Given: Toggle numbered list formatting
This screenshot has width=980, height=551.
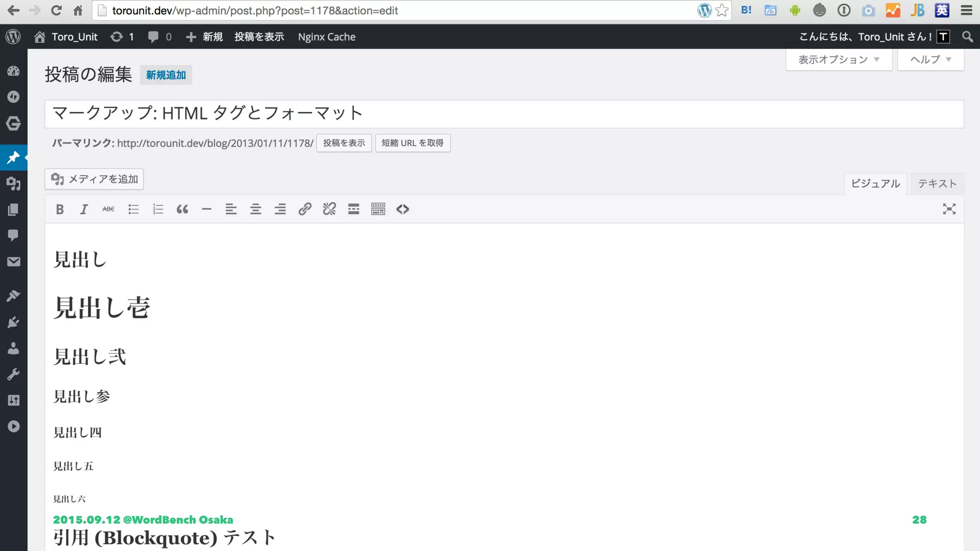Looking at the screenshot, I should pos(158,209).
